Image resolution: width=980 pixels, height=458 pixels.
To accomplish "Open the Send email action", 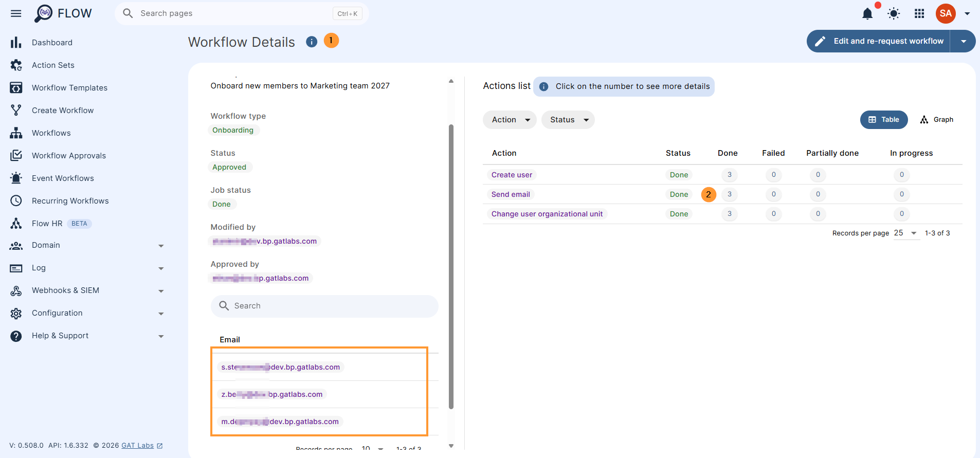I will point(511,194).
